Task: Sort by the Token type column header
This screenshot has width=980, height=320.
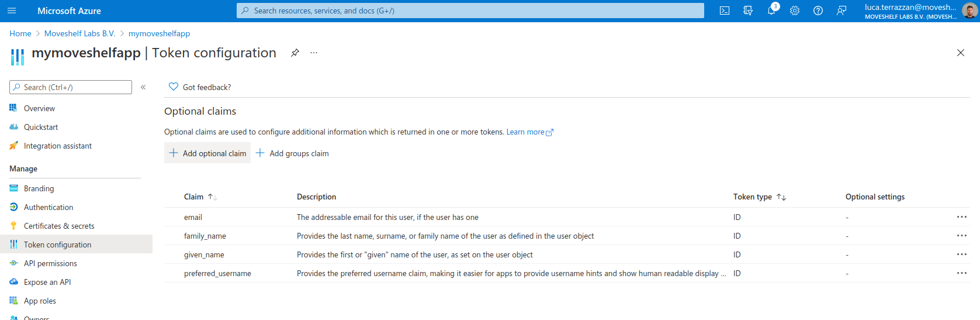Action: (x=760, y=197)
